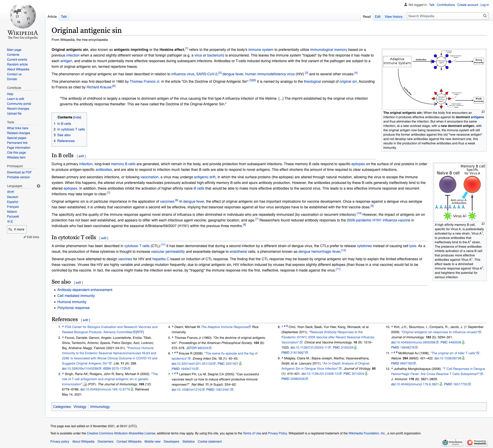The height and width of the screenshot is (448, 493).
Task: Open the Antibody-dependent enhancement link
Action: pyautogui.click(x=85, y=290)
